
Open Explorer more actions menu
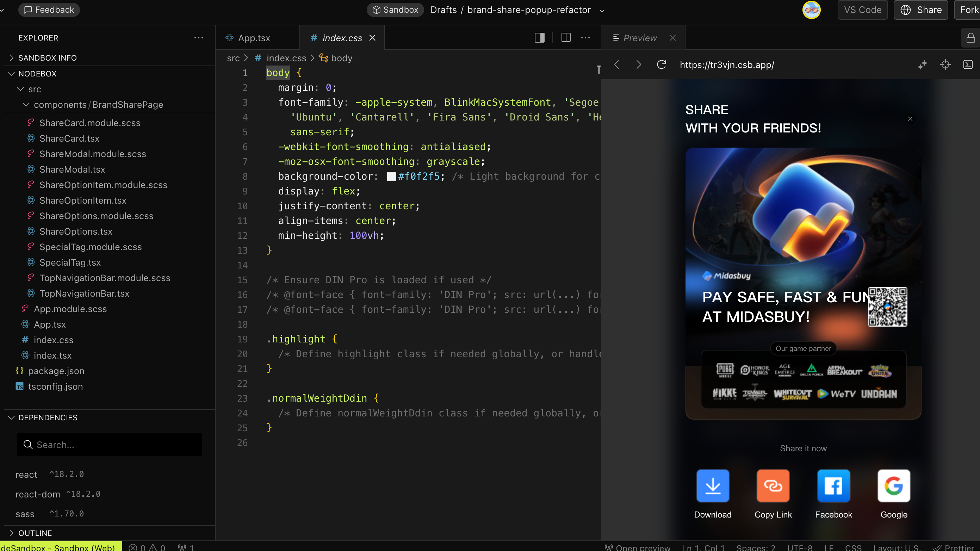coord(199,38)
